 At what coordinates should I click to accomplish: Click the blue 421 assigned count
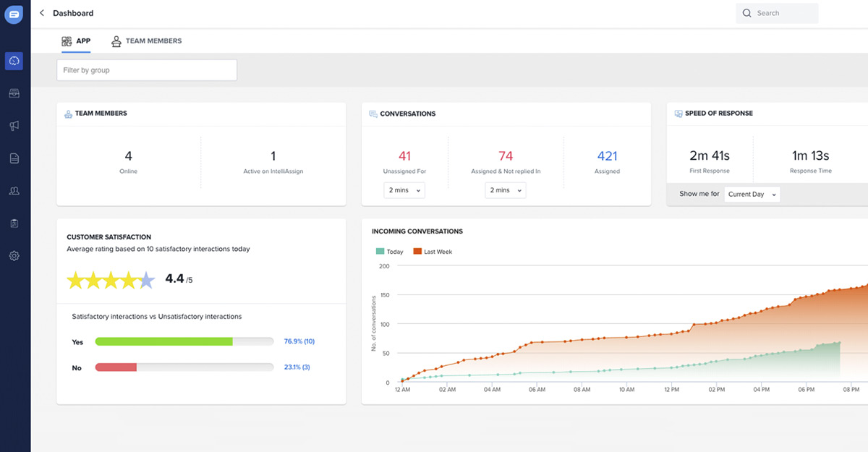[x=608, y=156]
